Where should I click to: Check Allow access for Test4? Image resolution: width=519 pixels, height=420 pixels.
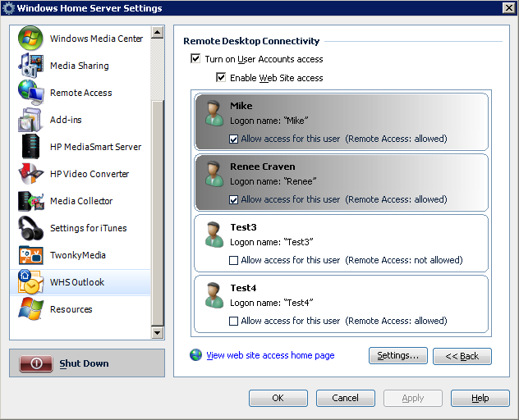pos(233,321)
